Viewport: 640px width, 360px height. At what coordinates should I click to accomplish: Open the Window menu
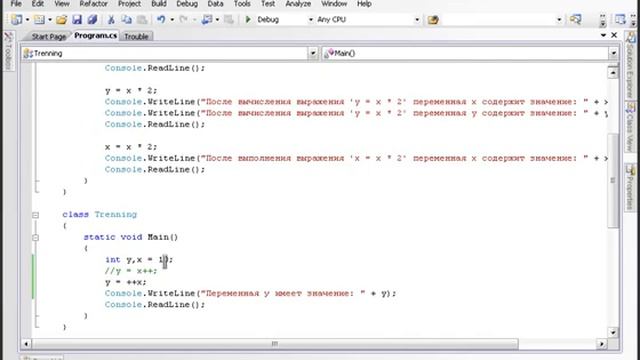pos(334,4)
